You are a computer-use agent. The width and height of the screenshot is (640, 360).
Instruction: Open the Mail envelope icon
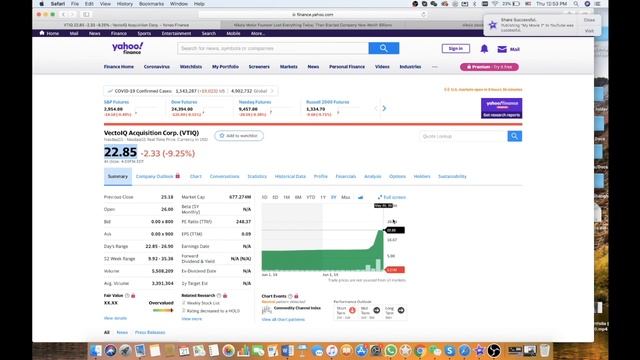502,49
